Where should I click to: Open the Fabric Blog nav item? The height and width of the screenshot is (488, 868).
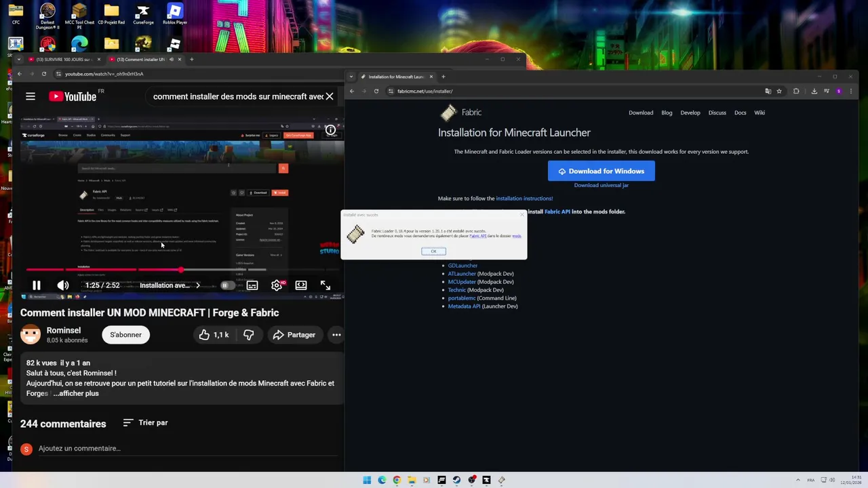coord(667,113)
